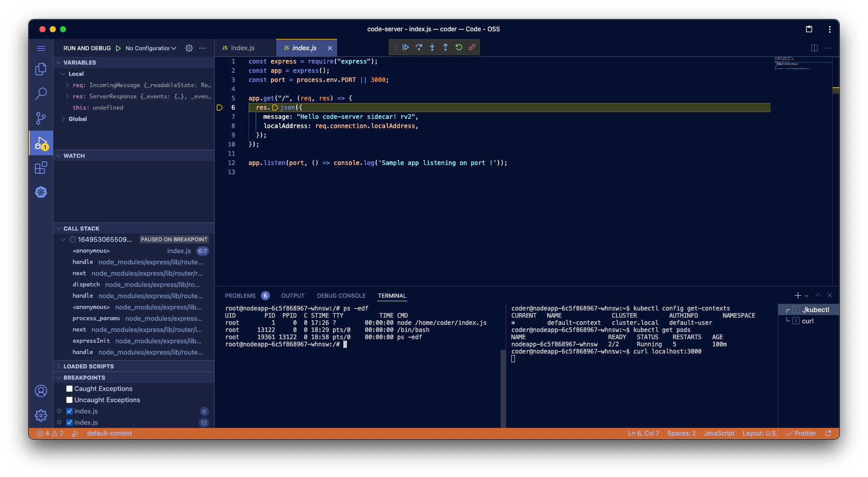Click the Step Into debug icon

[x=432, y=47]
